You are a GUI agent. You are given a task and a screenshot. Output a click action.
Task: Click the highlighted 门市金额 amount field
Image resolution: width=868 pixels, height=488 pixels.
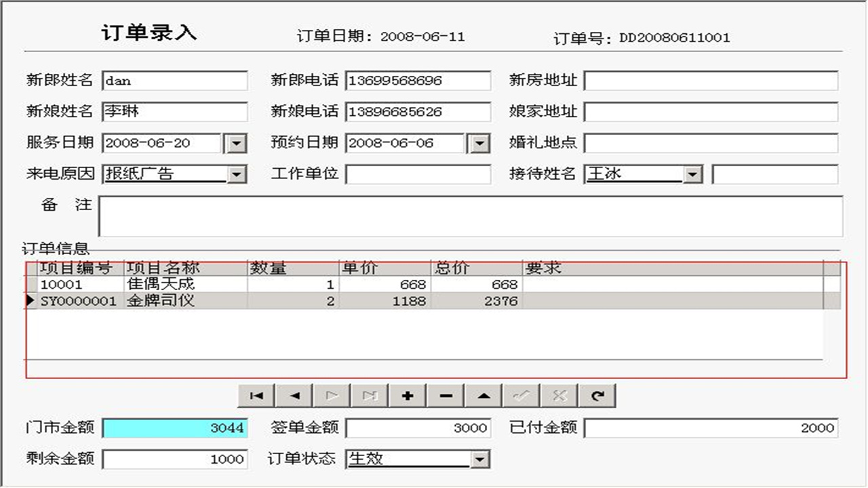pyautogui.click(x=173, y=428)
